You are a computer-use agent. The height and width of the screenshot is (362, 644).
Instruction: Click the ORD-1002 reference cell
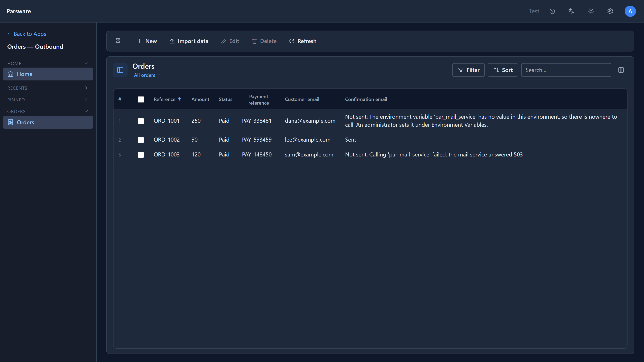click(x=166, y=140)
